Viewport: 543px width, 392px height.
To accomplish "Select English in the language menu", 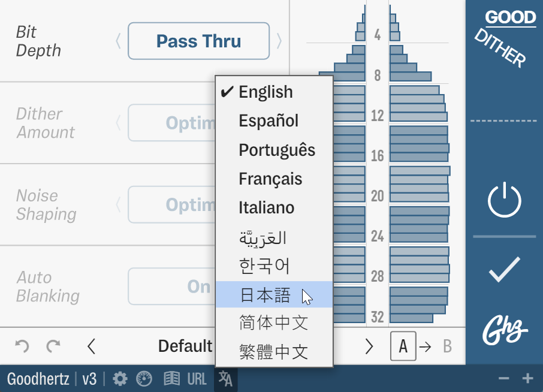I will coord(274,92).
